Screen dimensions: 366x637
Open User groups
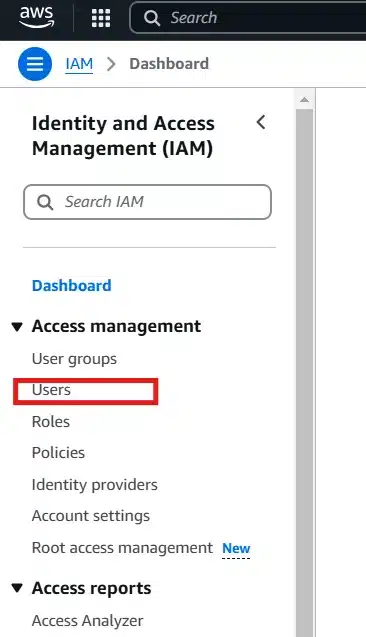coord(74,359)
